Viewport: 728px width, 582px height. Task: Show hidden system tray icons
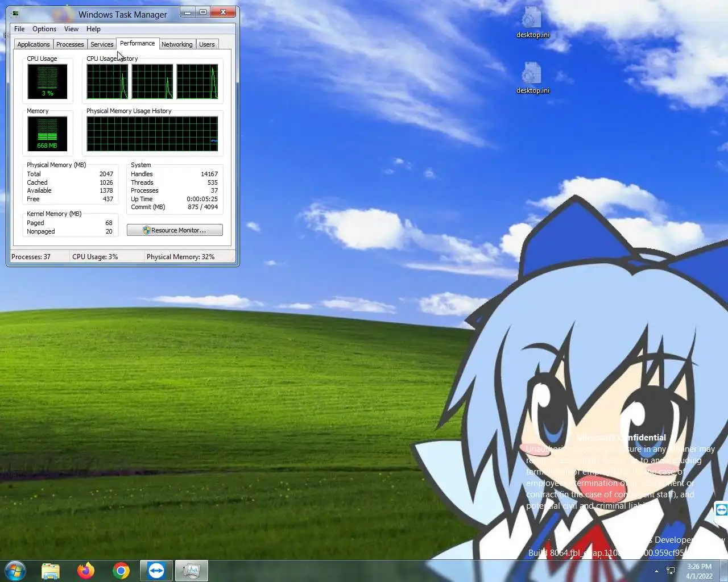pos(656,571)
